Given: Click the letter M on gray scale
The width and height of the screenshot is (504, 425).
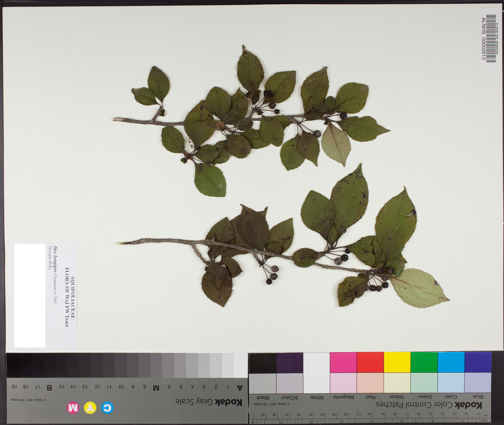Looking at the screenshot, I should pyautogui.click(x=156, y=388).
